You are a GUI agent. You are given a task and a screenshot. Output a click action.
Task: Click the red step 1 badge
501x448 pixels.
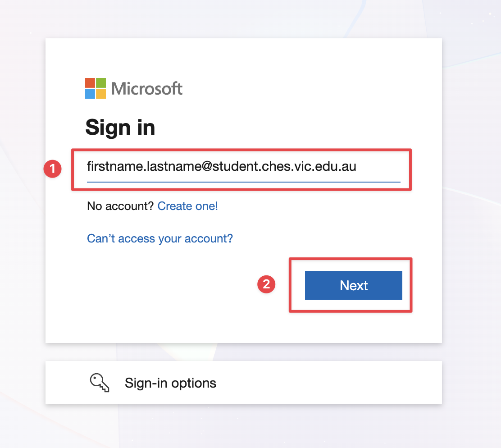click(x=52, y=169)
